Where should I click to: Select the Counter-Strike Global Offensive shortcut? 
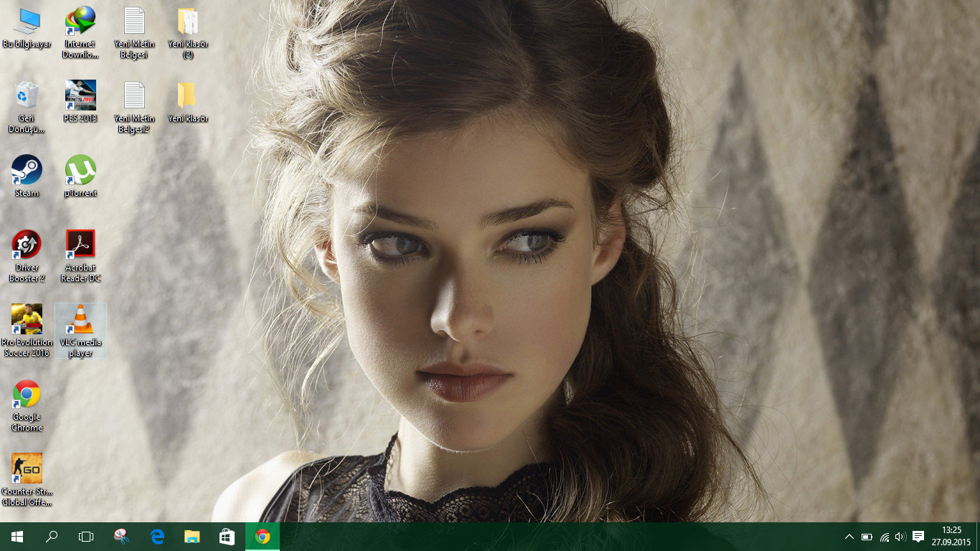pos(27,480)
